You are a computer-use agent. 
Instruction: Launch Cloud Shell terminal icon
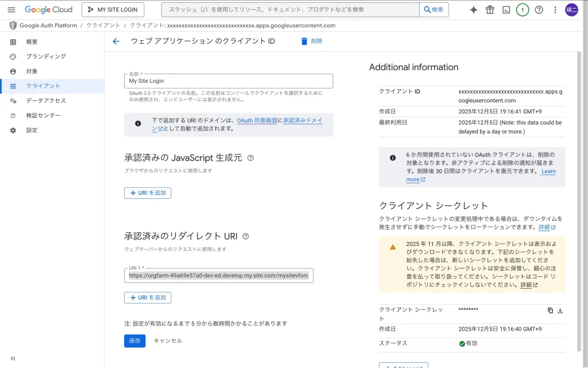(x=506, y=10)
